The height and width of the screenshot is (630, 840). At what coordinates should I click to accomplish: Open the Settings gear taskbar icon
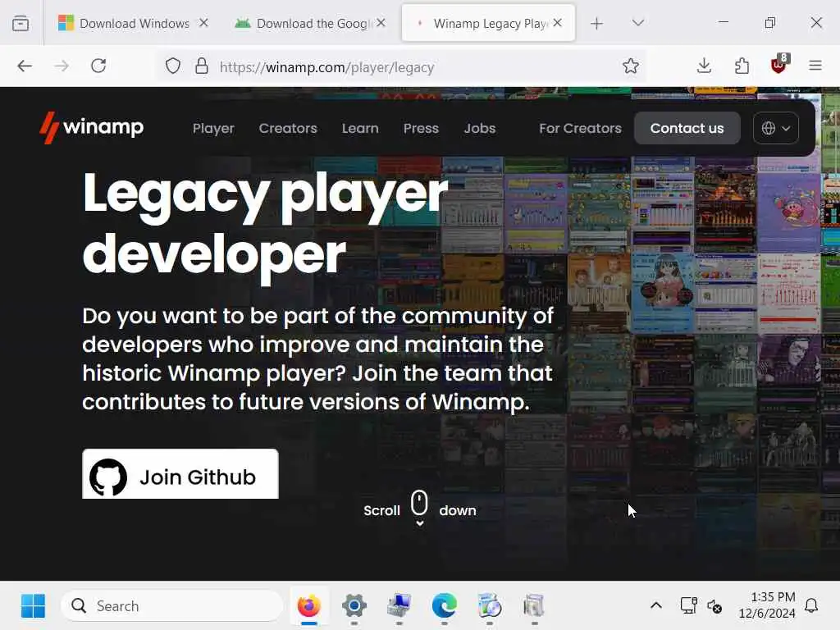(354, 606)
